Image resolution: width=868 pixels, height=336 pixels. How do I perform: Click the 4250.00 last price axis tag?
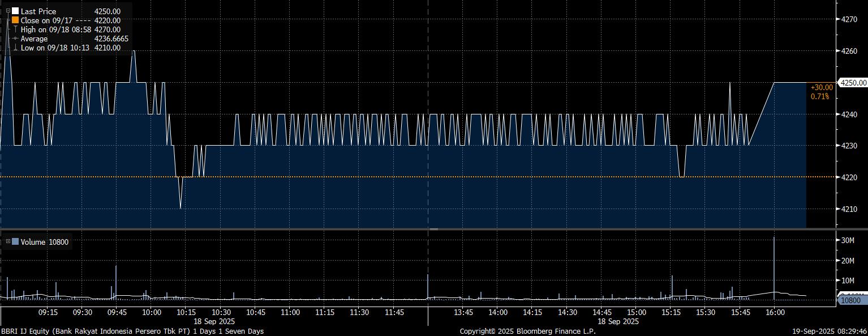(853, 83)
